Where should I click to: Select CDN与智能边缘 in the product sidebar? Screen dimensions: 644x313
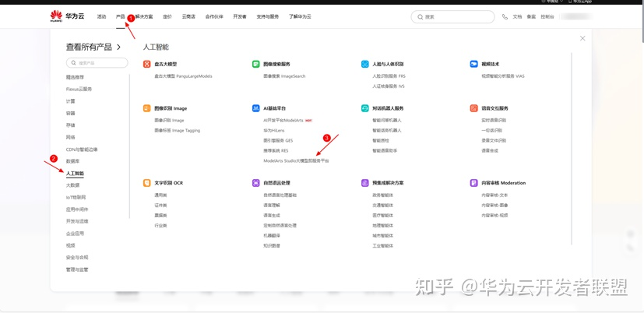tap(82, 149)
